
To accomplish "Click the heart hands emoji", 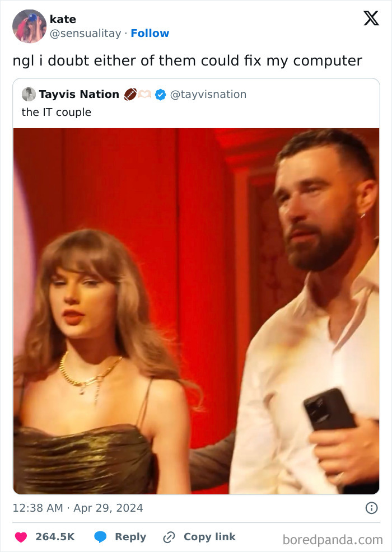I will coord(145,95).
